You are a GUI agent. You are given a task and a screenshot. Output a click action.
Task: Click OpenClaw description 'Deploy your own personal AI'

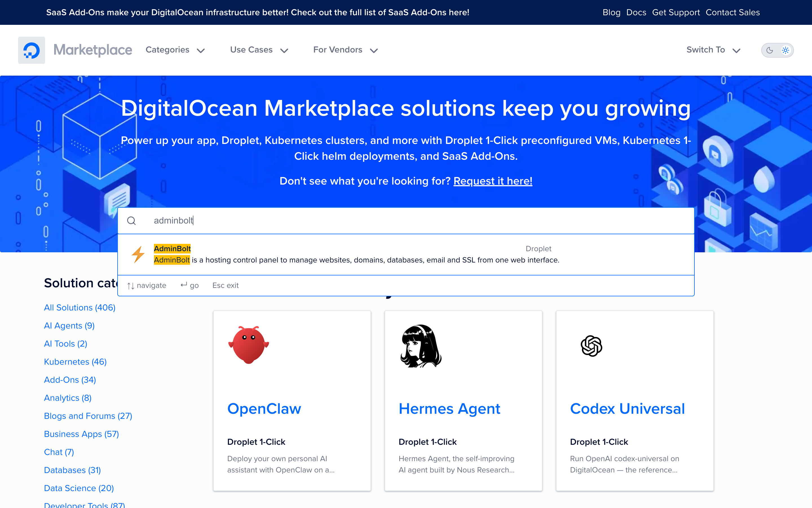[x=281, y=464]
